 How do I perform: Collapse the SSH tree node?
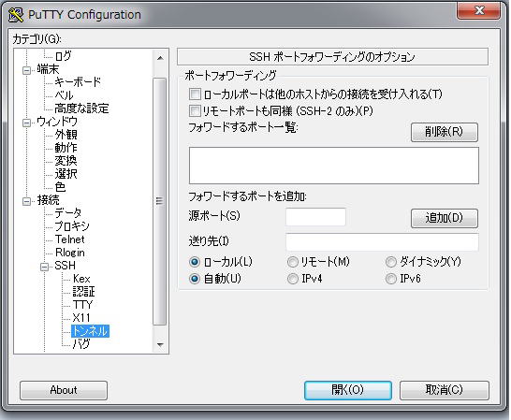pos(45,267)
